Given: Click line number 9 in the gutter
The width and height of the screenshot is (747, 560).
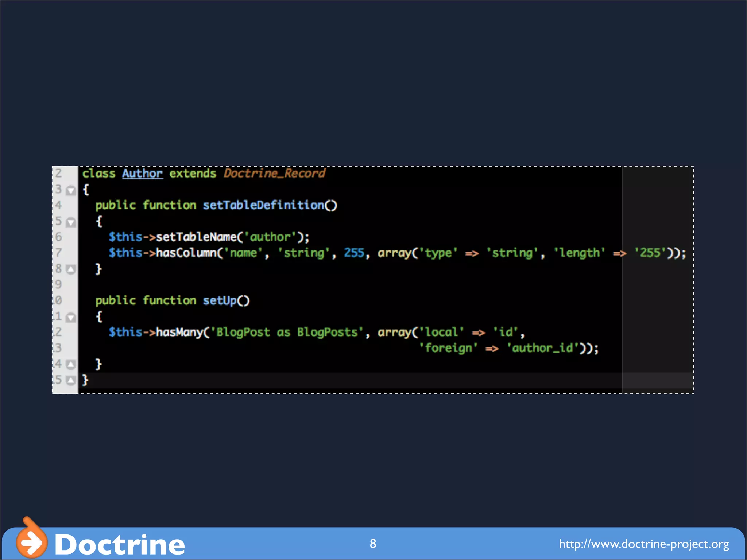Looking at the screenshot, I should tap(58, 284).
